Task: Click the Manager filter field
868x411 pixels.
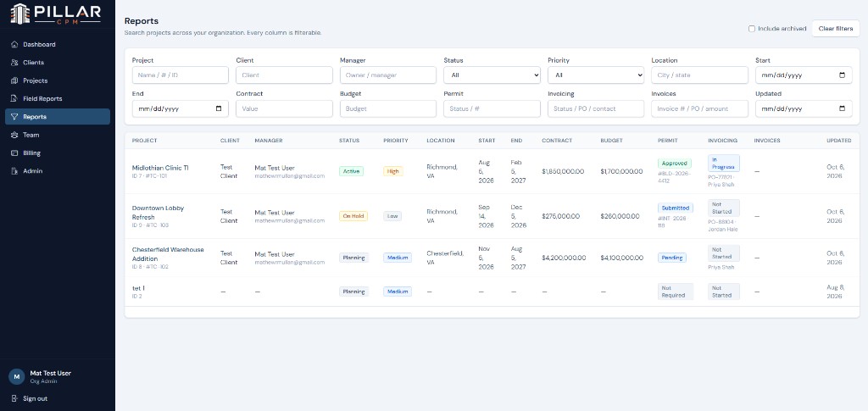Action: click(388, 75)
